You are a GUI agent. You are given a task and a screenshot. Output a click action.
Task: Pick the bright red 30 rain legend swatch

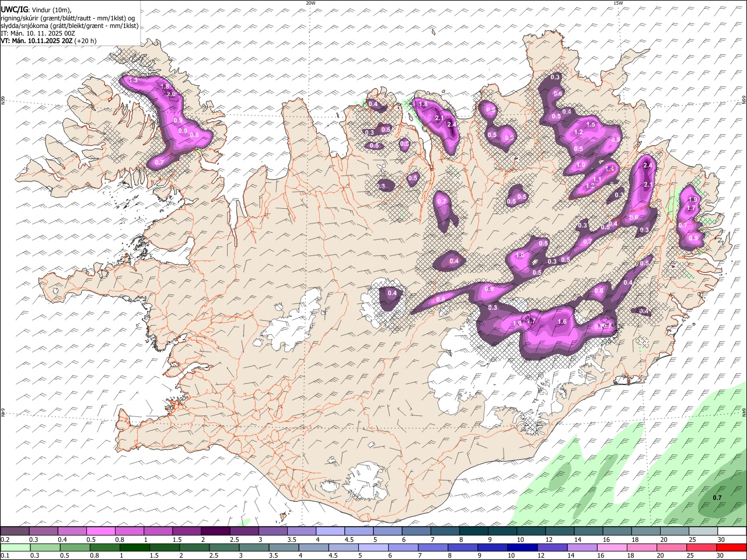coord(732,548)
